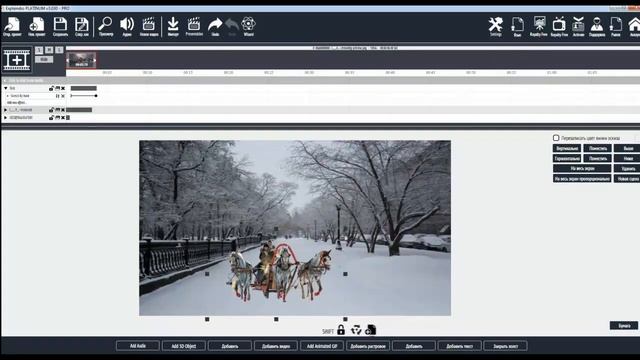Delete the bottom layer with its X icon
The image size is (640, 360).
pos(63,118)
